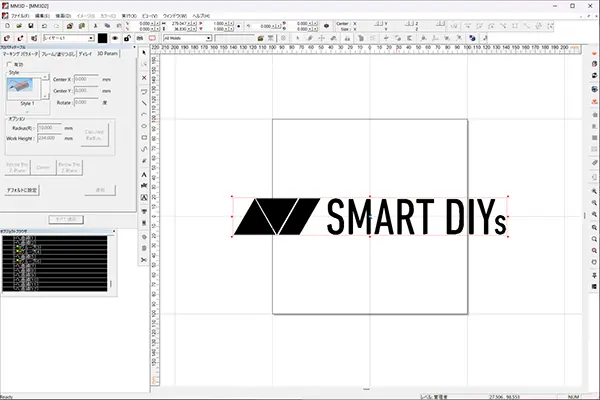Click the Center button in 3D Param
The width and height of the screenshot is (600, 400).
point(43,167)
